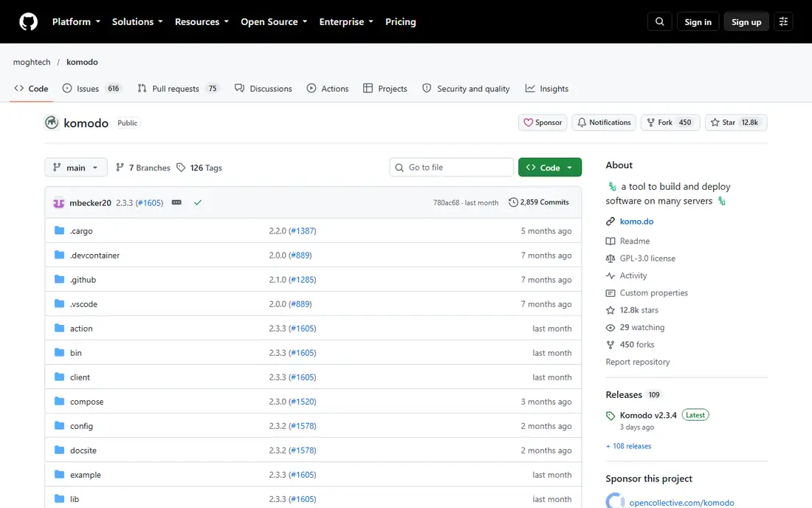The width and height of the screenshot is (812, 508).
Task: View the green check status for latest commit
Action: 198,202
